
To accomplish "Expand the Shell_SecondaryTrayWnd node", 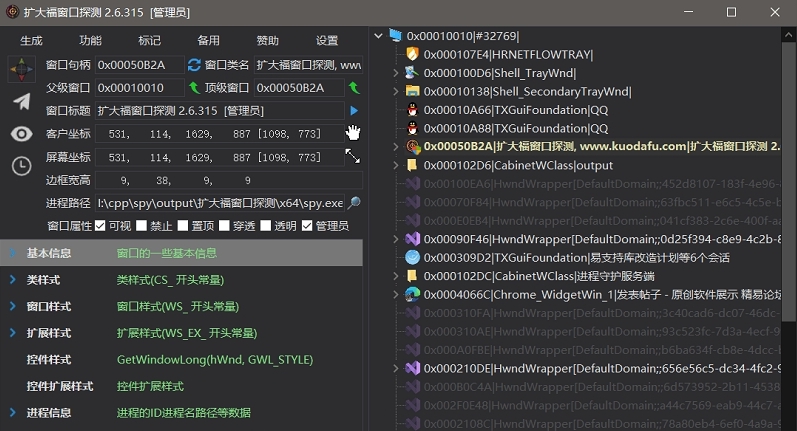I will click(x=396, y=91).
